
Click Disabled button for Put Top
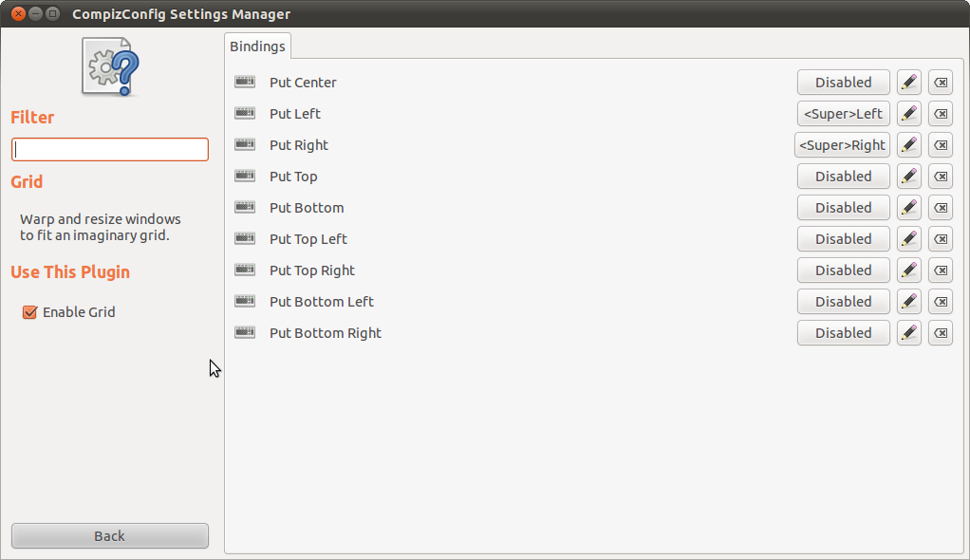click(x=843, y=177)
